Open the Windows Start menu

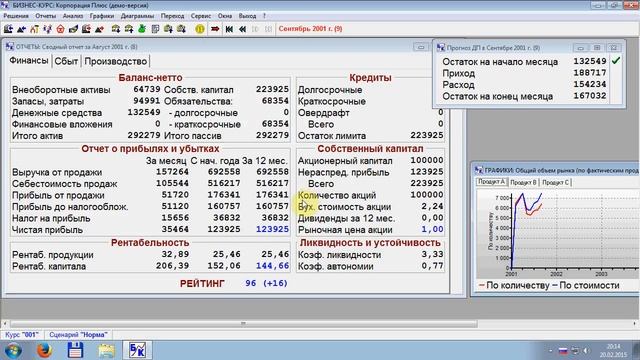[13, 350]
